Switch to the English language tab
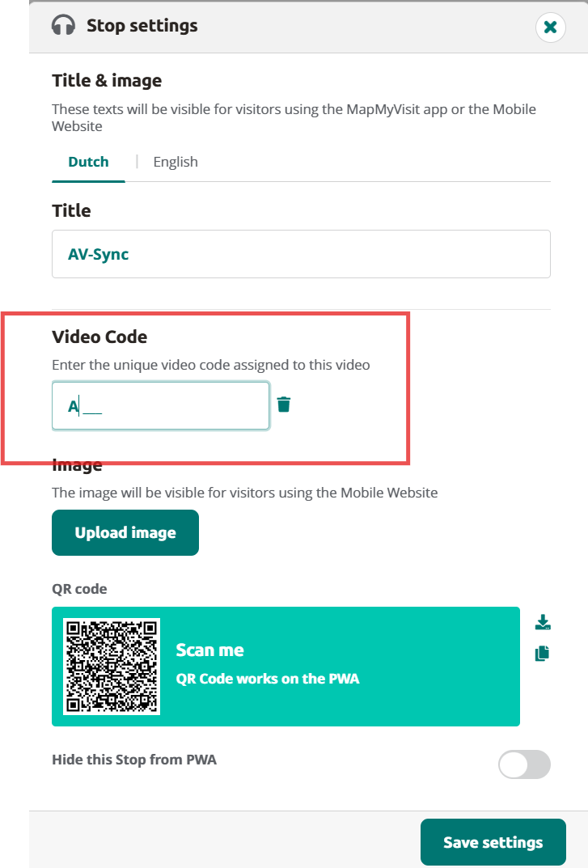 tap(176, 162)
